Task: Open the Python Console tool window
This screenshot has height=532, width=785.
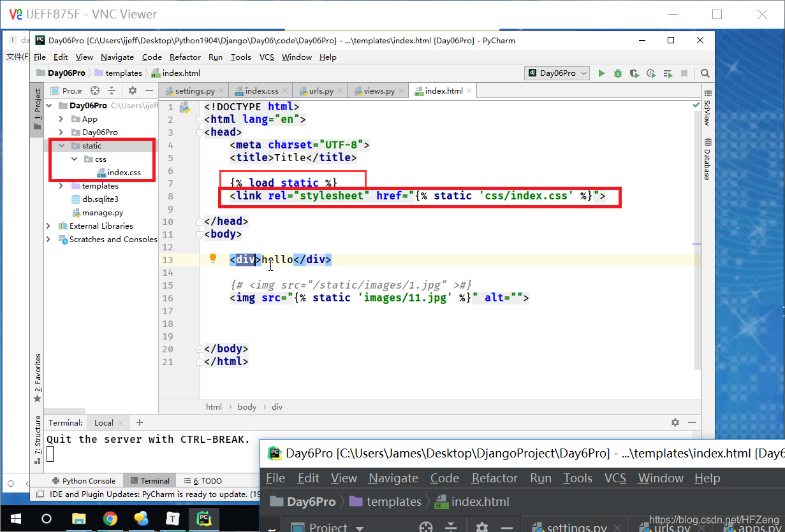Action: (83, 481)
